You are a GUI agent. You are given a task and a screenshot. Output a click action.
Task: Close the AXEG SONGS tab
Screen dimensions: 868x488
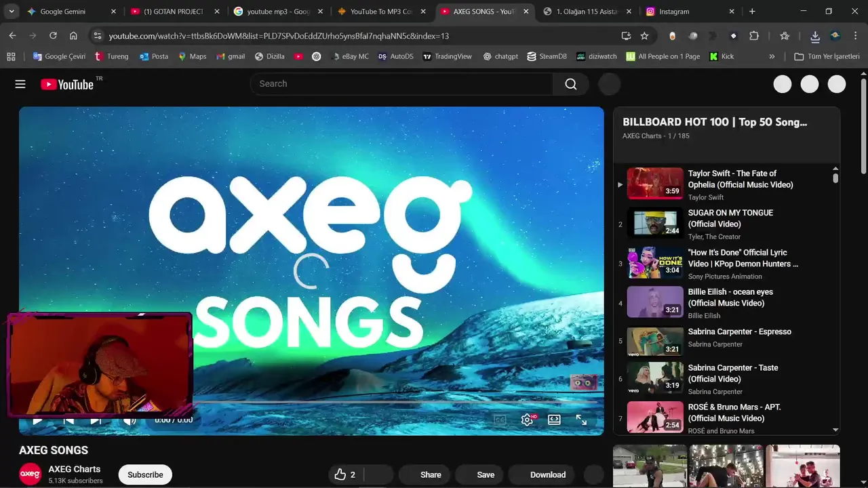[526, 12]
